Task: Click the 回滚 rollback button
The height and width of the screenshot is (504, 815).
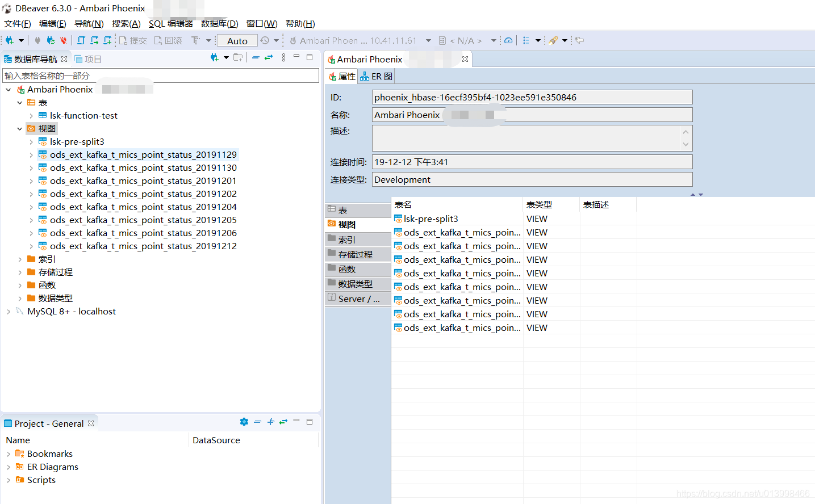Action: pyautogui.click(x=168, y=40)
